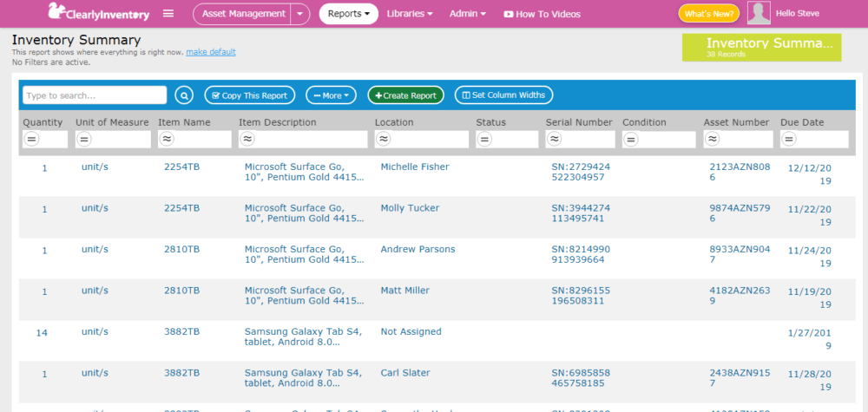Click Copy This Report button

coord(250,95)
